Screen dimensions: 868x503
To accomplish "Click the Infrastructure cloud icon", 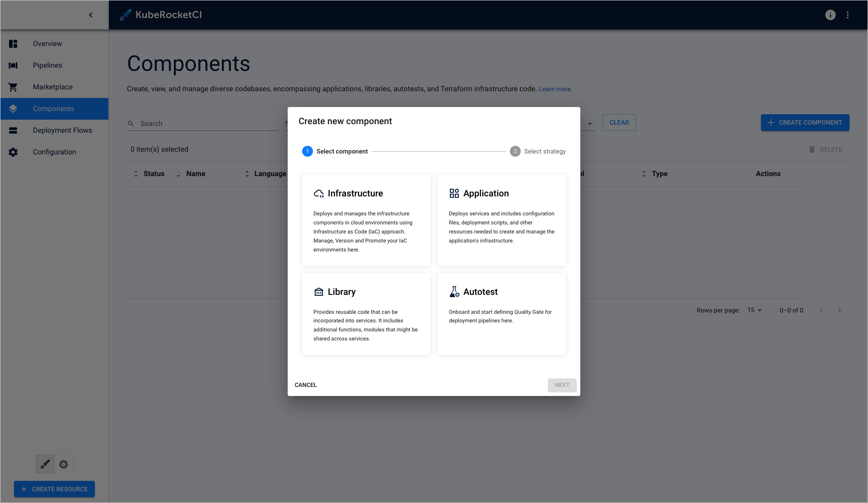I will tap(318, 194).
